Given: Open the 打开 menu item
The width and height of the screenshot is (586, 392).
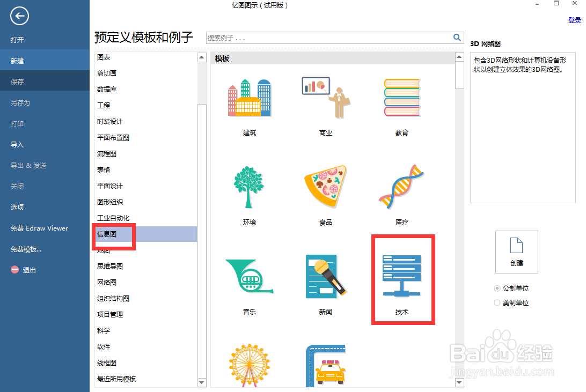Looking at the screenshot, I should click(x=45, y=40).
